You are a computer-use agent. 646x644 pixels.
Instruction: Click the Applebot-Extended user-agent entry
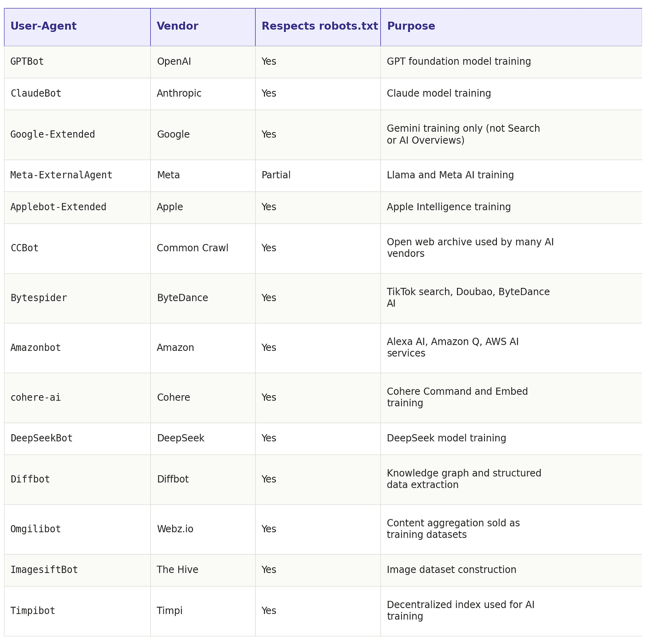pos(59,207)
